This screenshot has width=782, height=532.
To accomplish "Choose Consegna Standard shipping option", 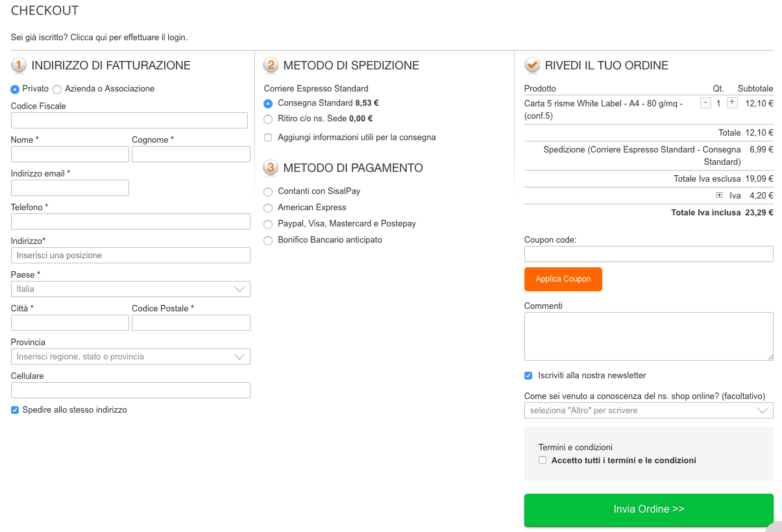I will click(x=268, y=103).
